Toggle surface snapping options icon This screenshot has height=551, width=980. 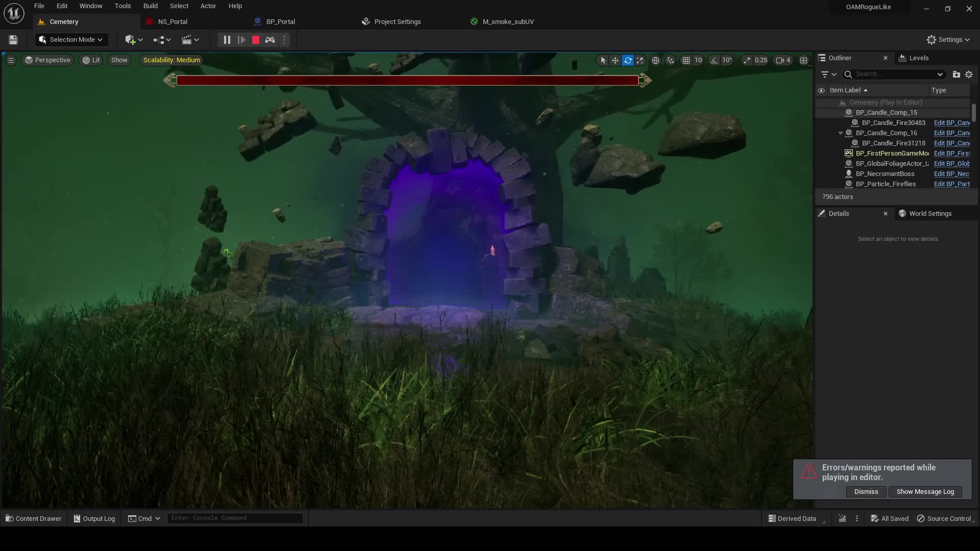click(670, 60)
